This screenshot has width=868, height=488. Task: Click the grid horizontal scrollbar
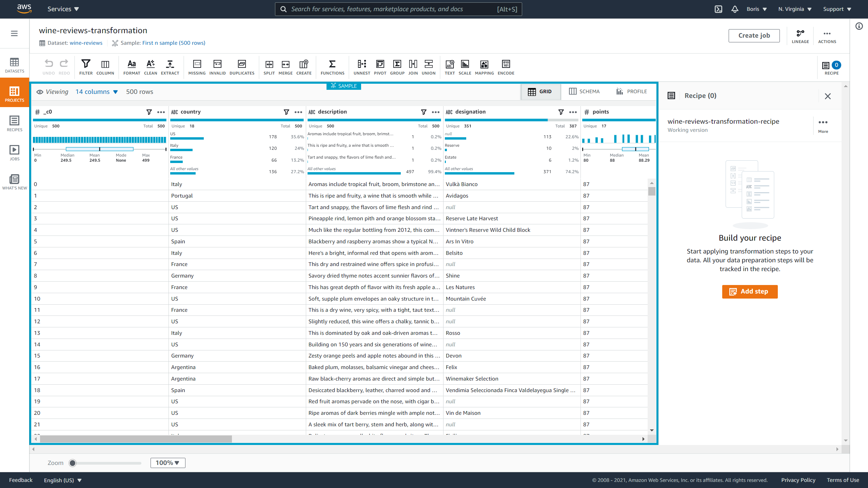tap(136, 439)
